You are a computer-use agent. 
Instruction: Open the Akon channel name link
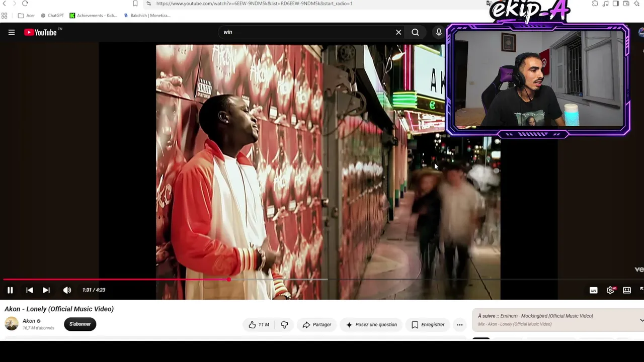click(29, 321)
